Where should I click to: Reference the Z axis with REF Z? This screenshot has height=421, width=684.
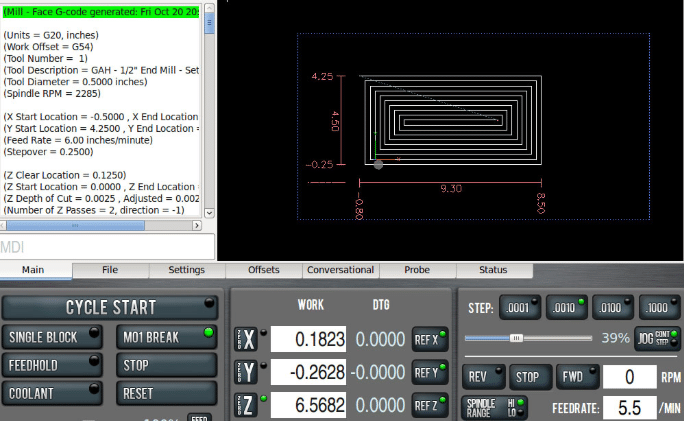(430, 406)
